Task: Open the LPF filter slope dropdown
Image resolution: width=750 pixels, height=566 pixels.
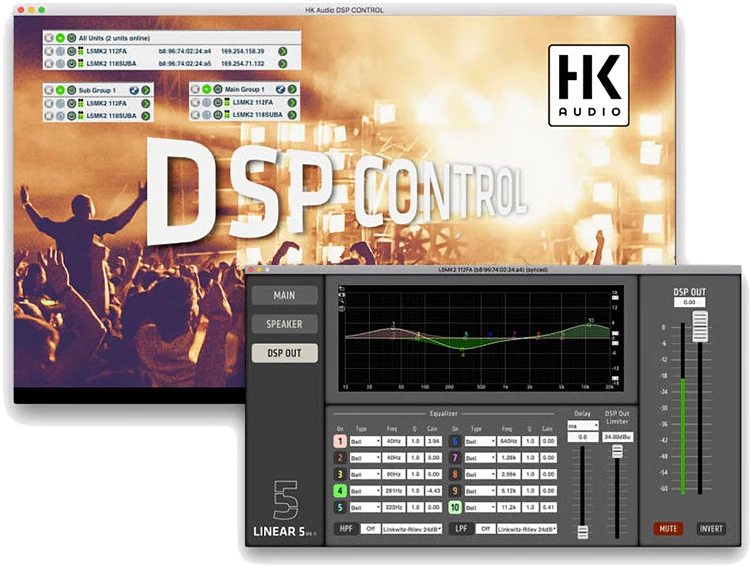Action: coord(527,529)
